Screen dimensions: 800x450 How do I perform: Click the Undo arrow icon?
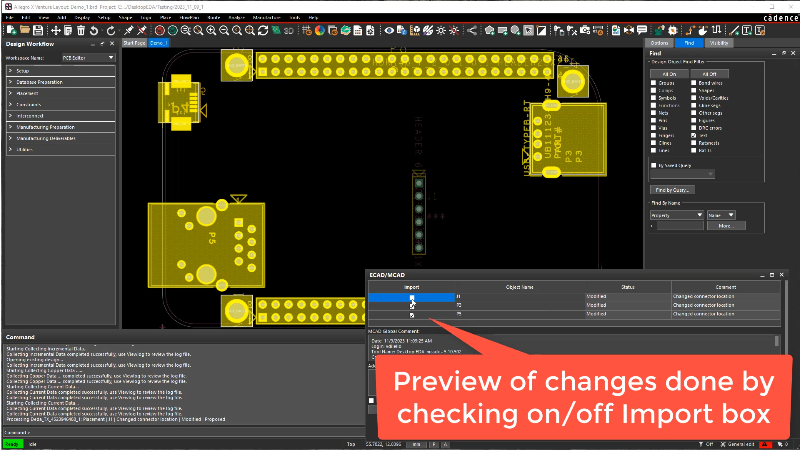pyautogui.click(x=95, y=30)
